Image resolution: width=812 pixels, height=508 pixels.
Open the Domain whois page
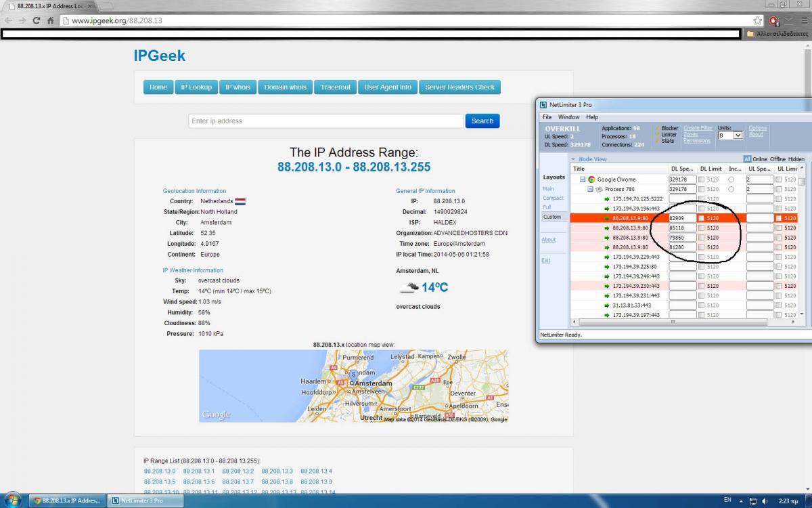pyautogui.click(x=286, y=87)
